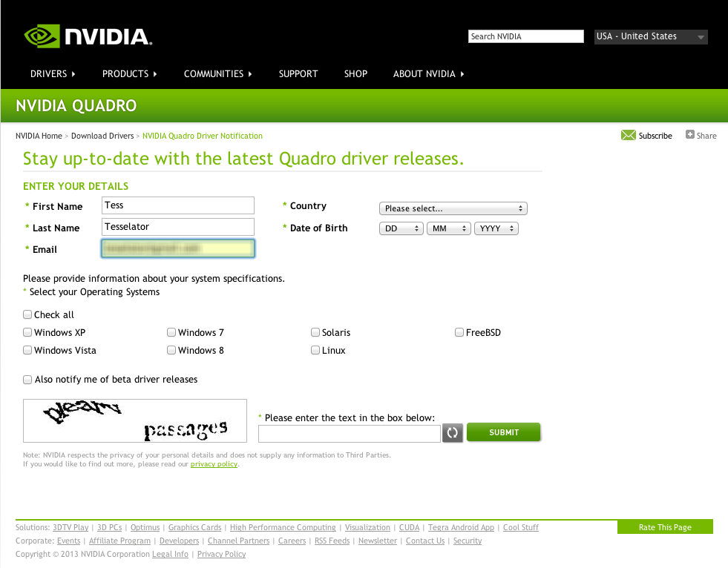The height and width of the screenshot is (568, 728).
Task: Open the Visualization footer link
Action: pos(367,527)
